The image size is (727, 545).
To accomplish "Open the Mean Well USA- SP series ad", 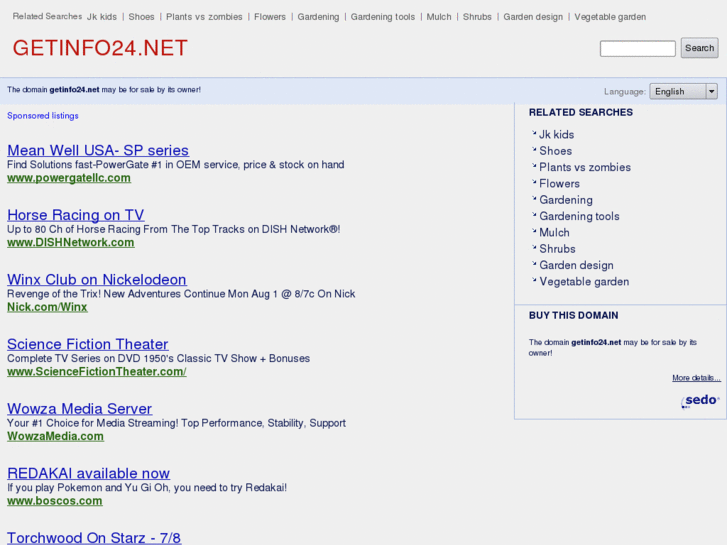I will pos(98,150).
